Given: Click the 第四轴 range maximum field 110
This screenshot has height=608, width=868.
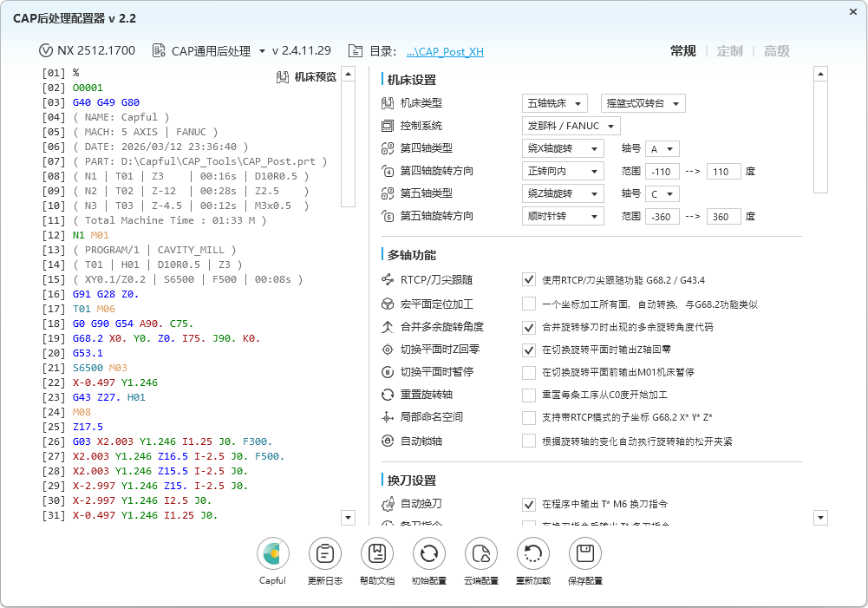Looking at the screenshot, I should (723, 172).
